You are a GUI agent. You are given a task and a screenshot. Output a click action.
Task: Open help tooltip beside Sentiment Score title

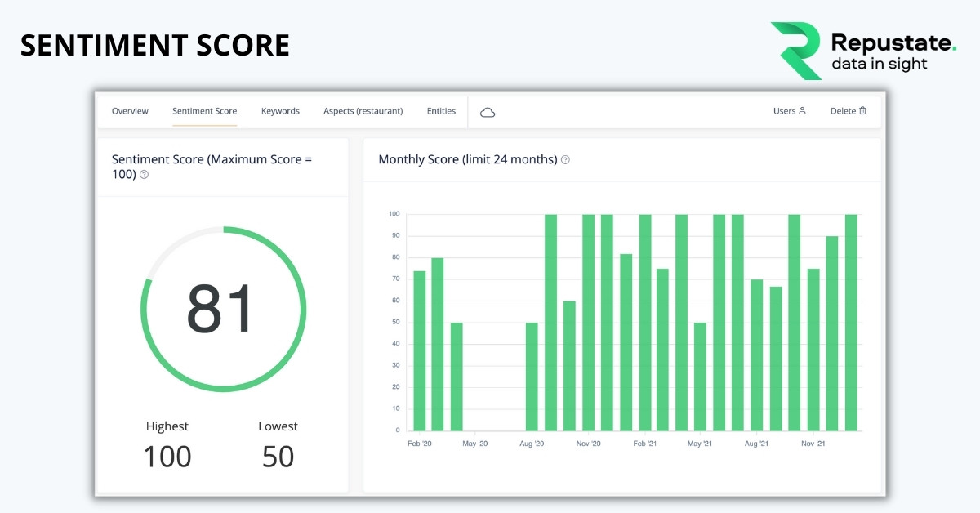(145, 174)
